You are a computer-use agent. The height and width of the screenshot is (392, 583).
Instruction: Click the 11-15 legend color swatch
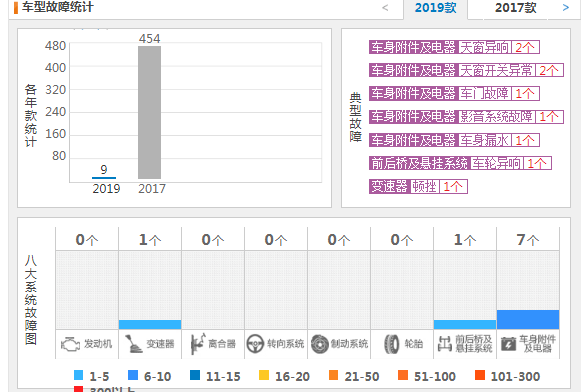click(x=195, y=375)
